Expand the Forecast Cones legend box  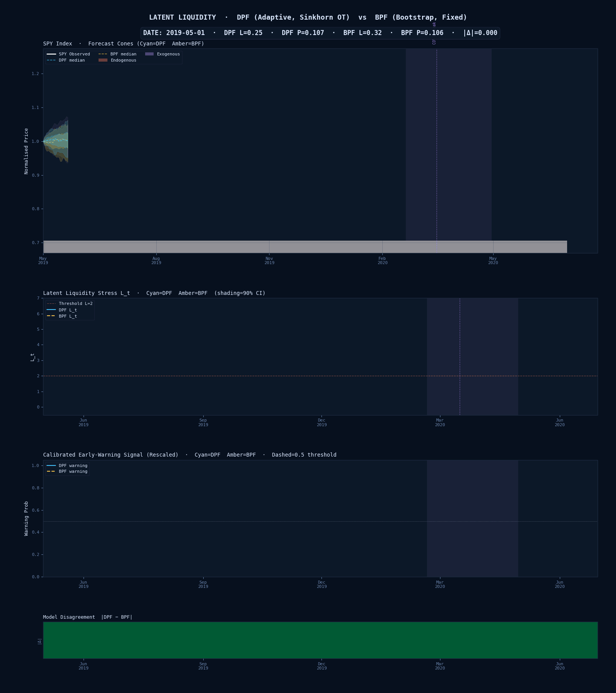(114, 57)
